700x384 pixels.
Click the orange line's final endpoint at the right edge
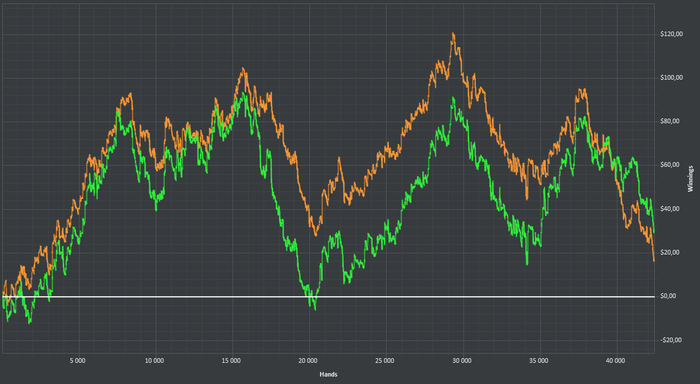click(654, 261)
